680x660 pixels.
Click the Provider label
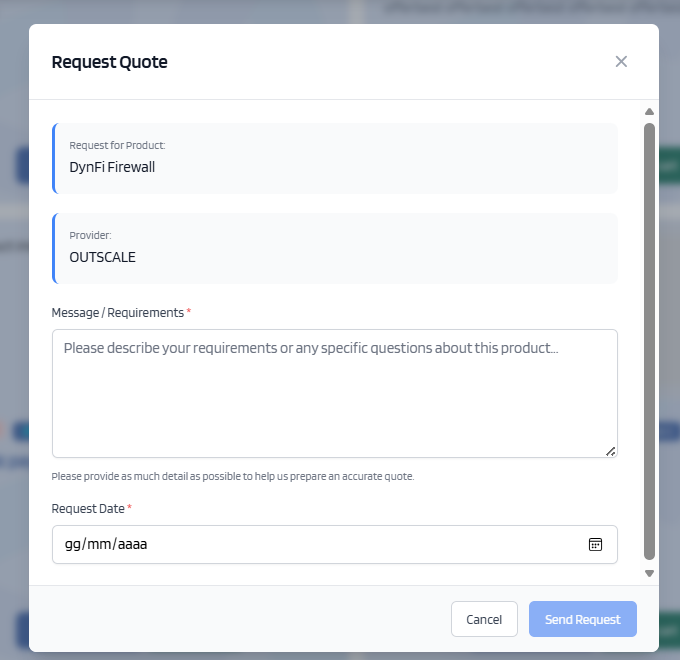click(90, 235)
